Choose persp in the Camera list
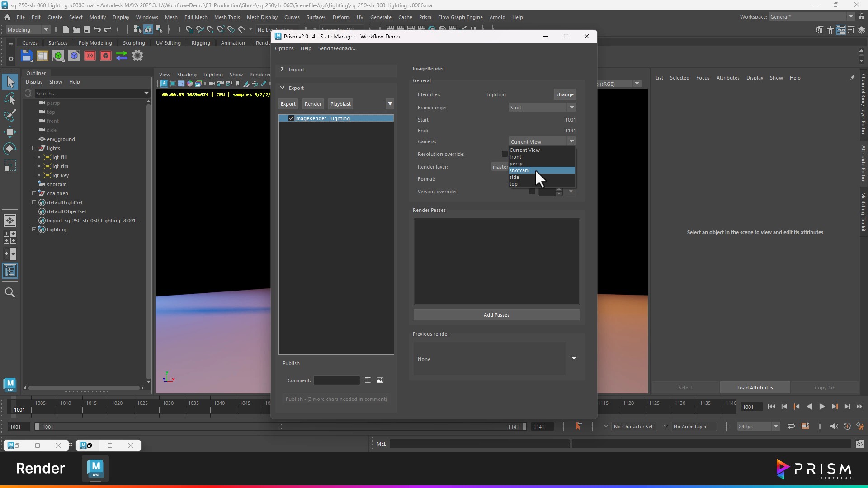The width and height of the screenshot is (868, 488). pos(542,164)
